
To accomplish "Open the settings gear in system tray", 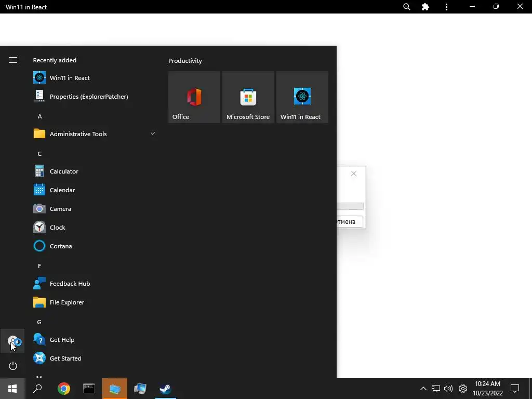I will point(463,389).
